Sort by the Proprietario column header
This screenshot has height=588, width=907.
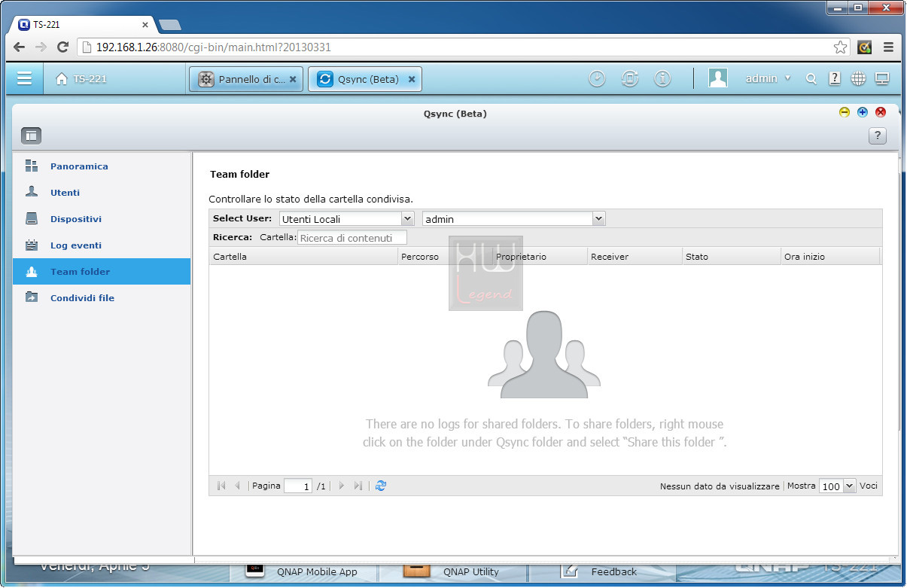pos(540,257)
